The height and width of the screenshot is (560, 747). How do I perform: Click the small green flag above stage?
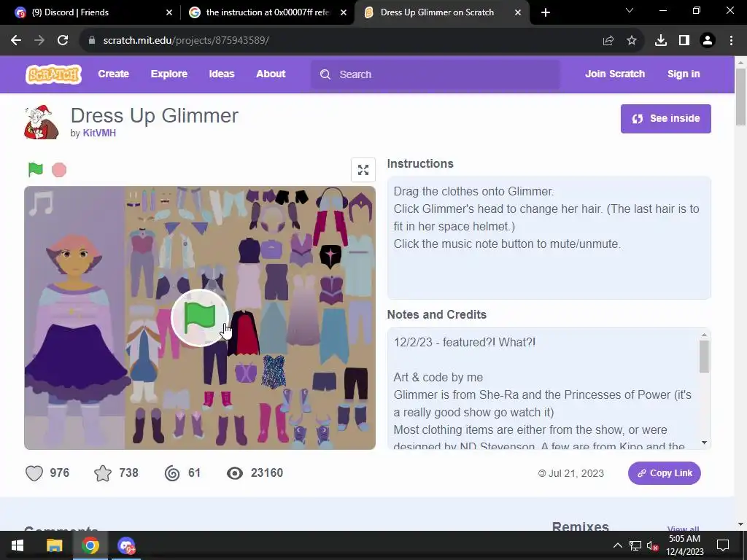pos(36,169)
